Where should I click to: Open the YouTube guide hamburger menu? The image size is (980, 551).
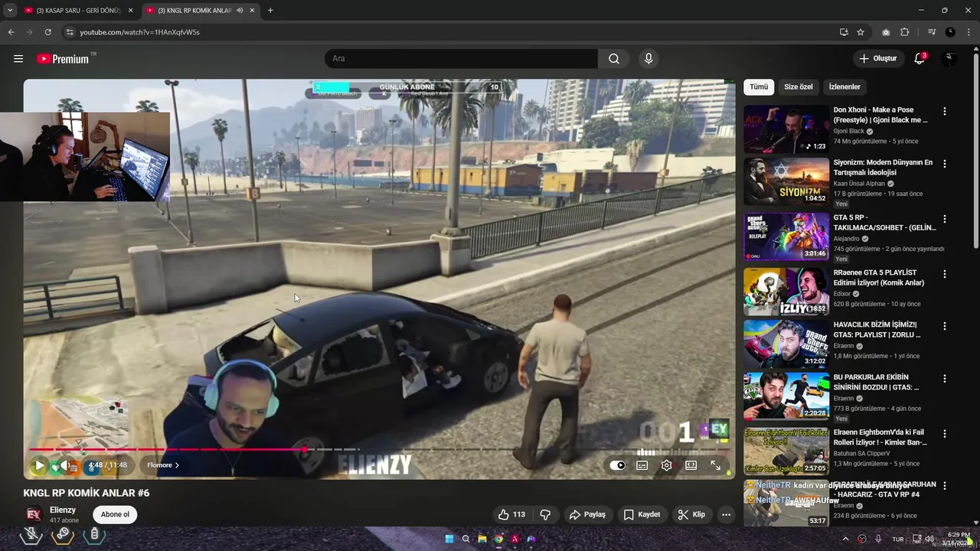[x=18, y=59]
